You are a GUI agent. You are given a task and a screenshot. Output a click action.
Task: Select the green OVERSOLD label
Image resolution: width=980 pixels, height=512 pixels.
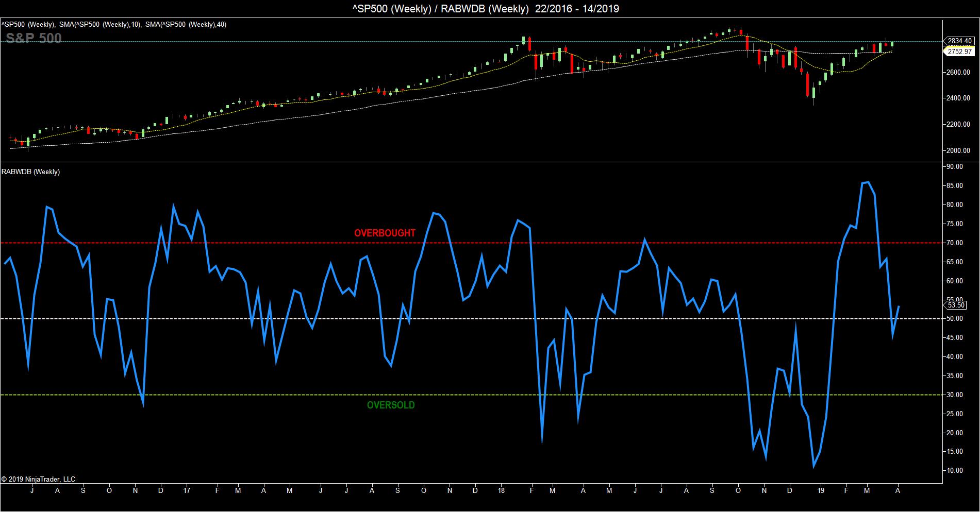(x=391, y=405)
